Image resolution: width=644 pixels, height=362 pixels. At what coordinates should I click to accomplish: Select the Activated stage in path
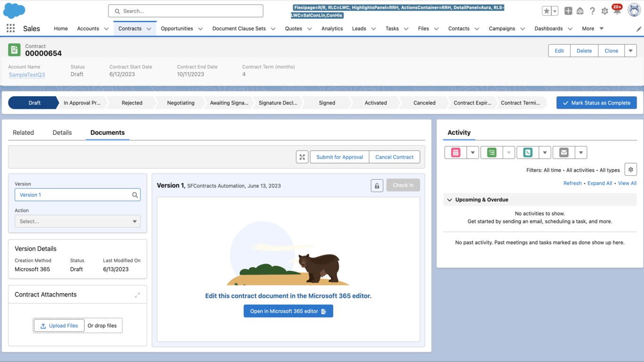coord(376,103)
